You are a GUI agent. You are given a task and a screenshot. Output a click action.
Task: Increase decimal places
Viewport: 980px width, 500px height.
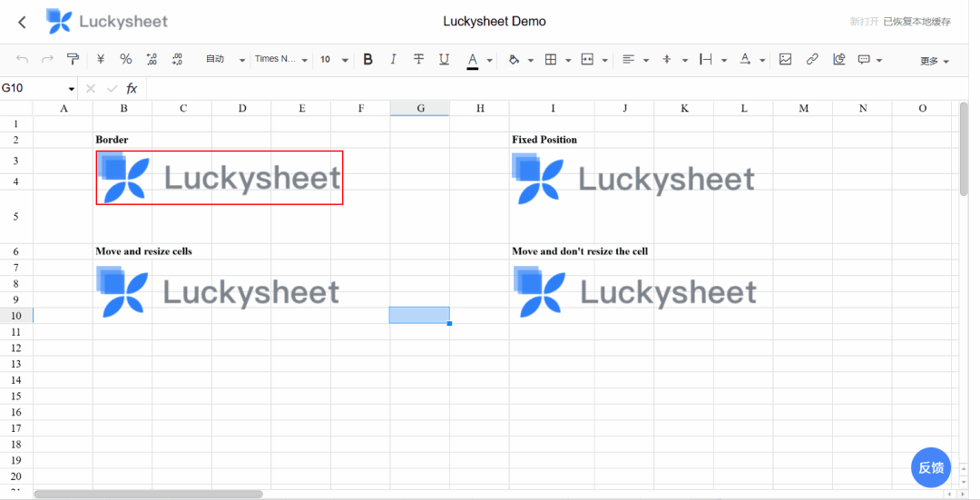[x=177, y=59]
